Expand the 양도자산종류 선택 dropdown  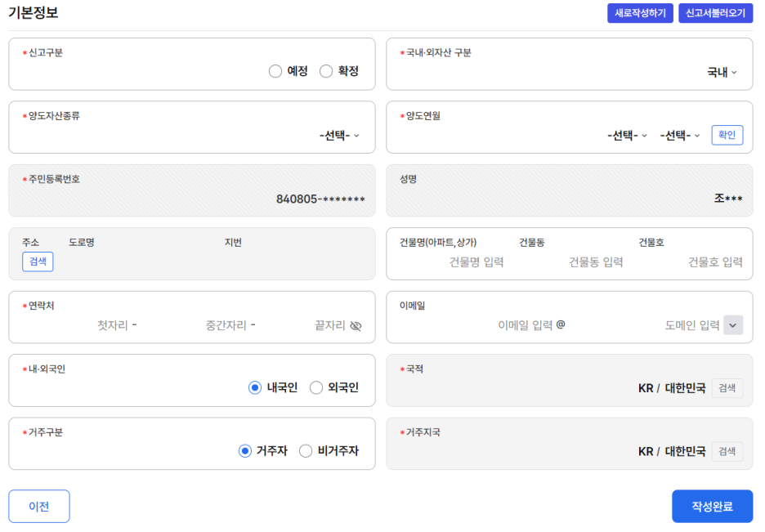point(339,135)
